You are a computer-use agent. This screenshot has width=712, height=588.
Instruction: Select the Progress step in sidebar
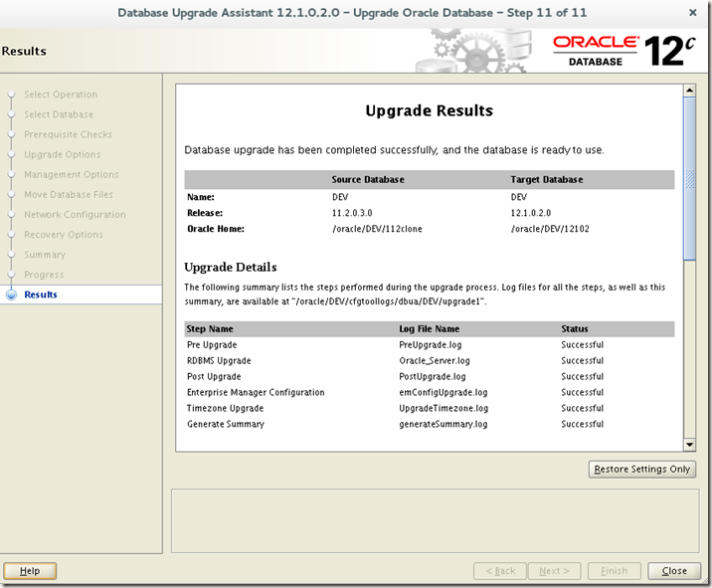[x=44, y=275]
